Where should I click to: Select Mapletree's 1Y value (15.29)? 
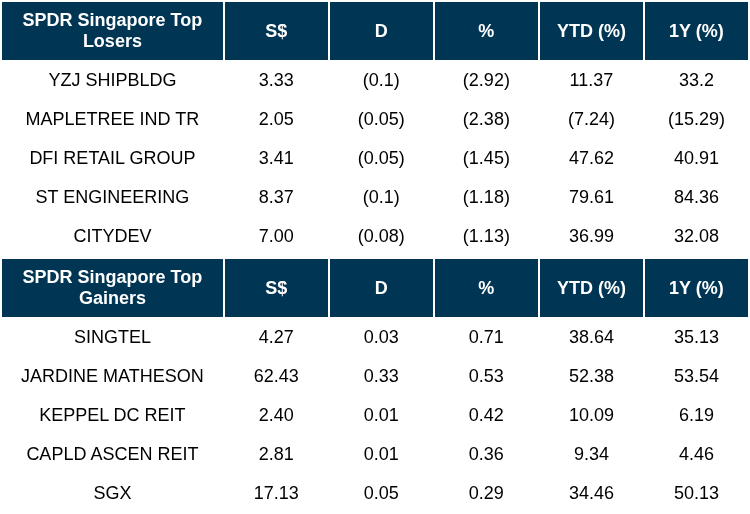point(696,119)
